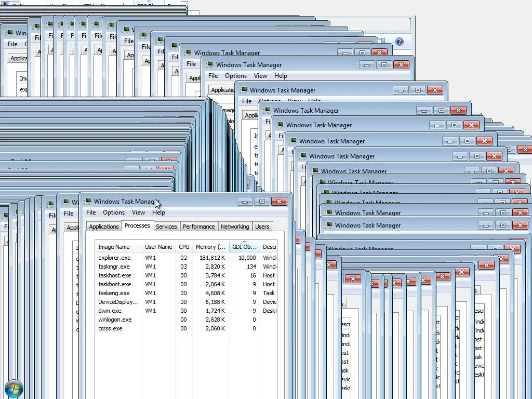Sort by Image Name column header
Screen dimensions: 532x399
(x=118, y=247)
